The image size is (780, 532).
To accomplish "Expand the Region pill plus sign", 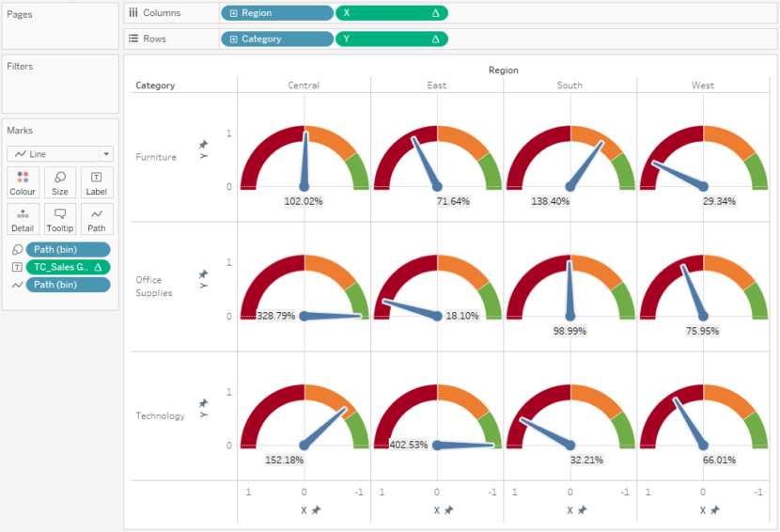I will (x=234, y=13).
